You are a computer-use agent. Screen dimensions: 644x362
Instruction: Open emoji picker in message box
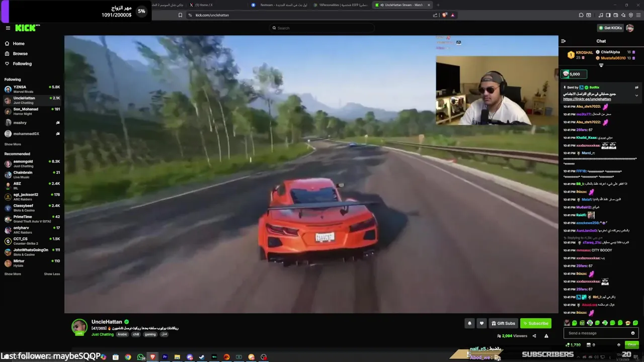pyautogui.click(x=633, y=333)
